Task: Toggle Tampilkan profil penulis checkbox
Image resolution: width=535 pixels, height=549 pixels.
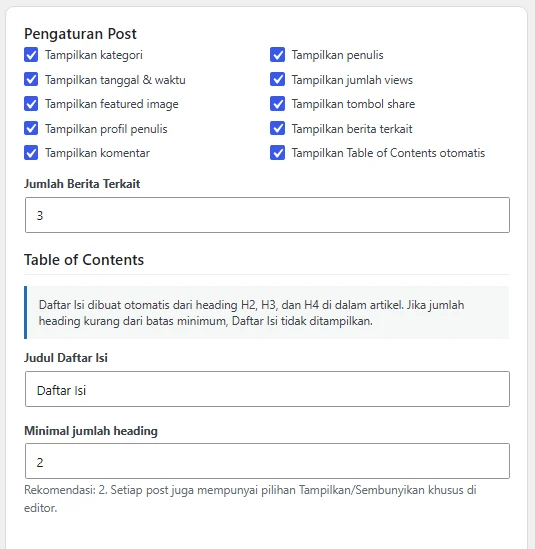Action: [31, 128]
